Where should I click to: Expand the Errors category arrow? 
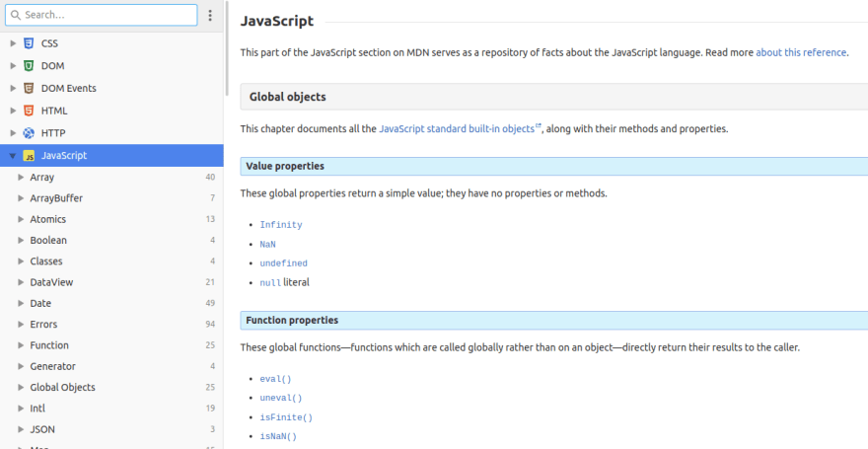click(21, 325)
